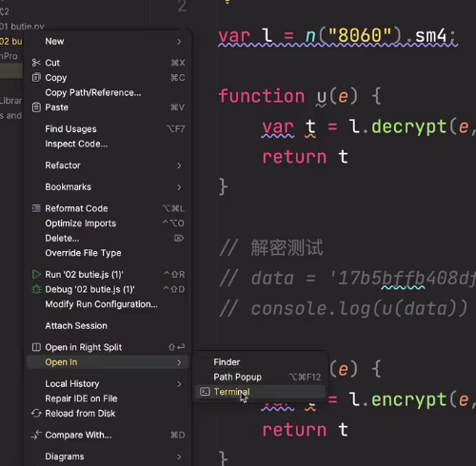The image size is (476, 466).
Task: Open the Local History entry
Action: click(x=108, y=384)
